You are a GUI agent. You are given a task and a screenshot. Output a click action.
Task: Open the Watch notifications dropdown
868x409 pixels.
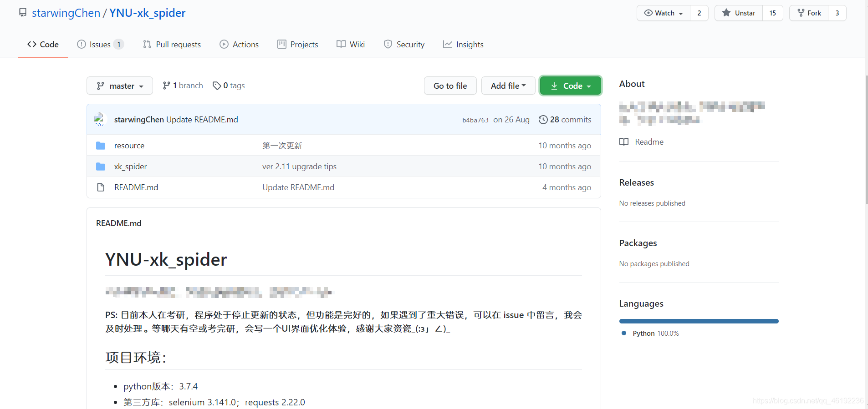pyautogui.click(x=664, y=13)
